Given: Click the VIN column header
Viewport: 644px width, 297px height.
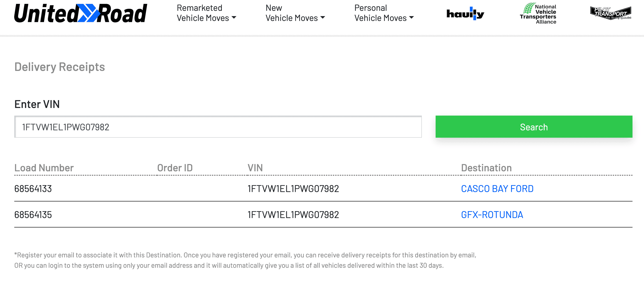Looking at the screenshot, I should coord(255,168).
